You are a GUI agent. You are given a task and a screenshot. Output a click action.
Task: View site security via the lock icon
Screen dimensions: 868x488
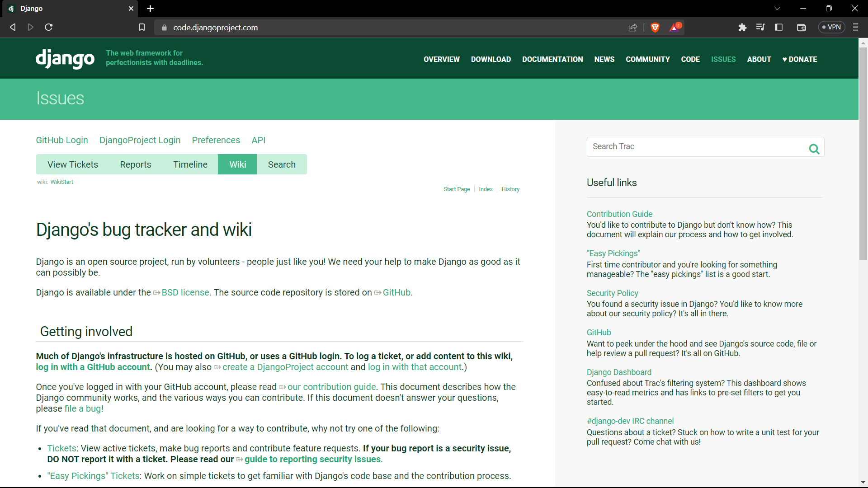[x=164, y=28]
